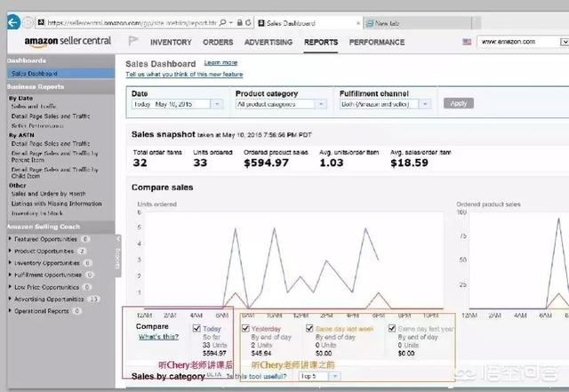Collapse the sidebar using the Reports handle
This screenshot has height=392, width=569.
(118, 257)
